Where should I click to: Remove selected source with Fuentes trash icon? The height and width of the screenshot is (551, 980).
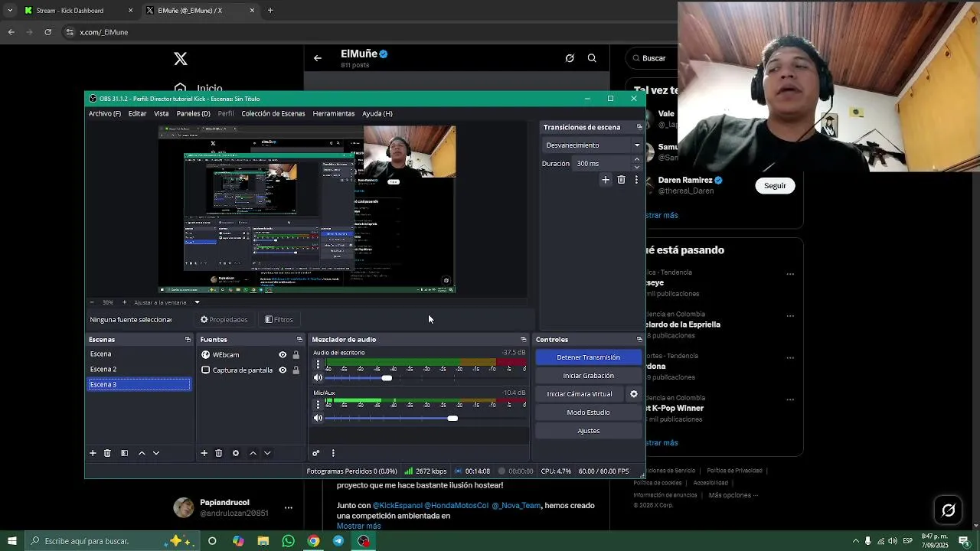pos(219,453)
